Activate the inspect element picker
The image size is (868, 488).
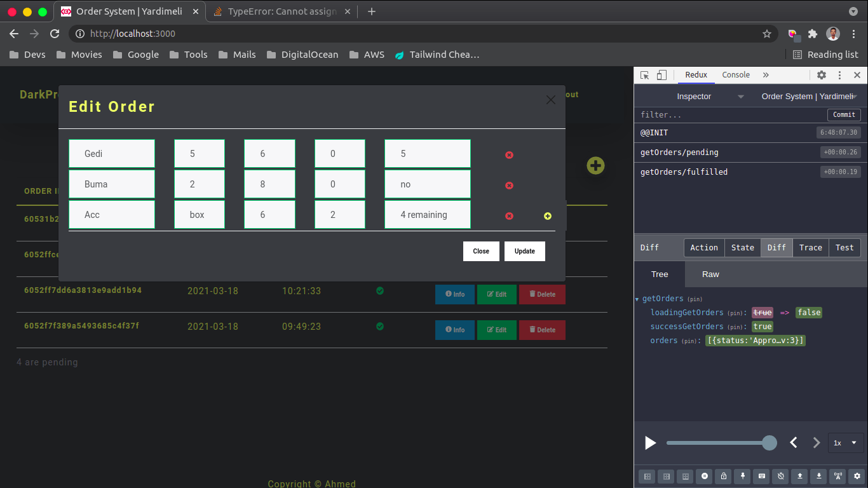point(644,75)
